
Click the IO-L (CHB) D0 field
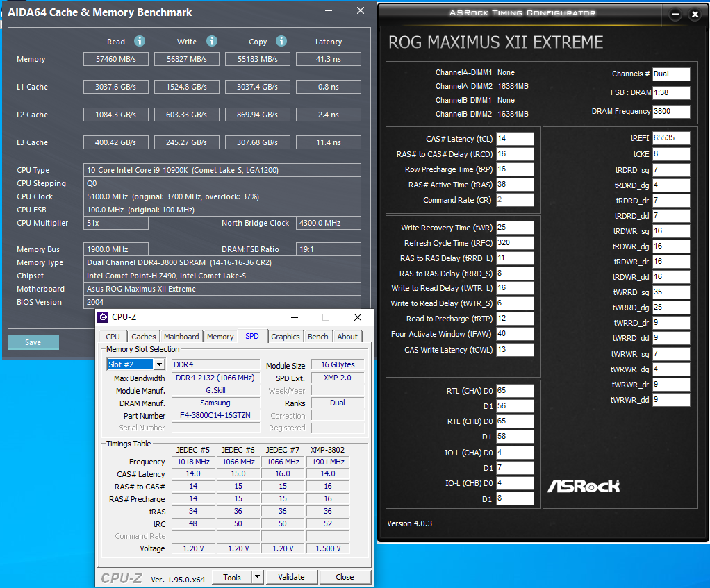[515, 483]
